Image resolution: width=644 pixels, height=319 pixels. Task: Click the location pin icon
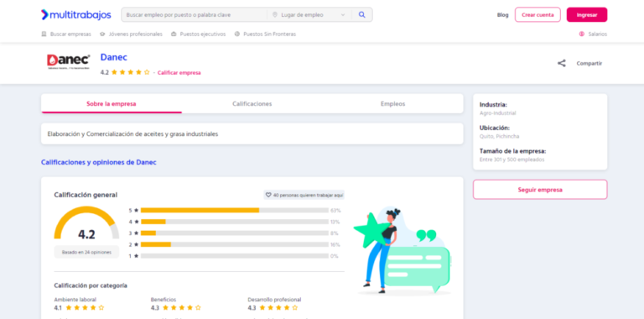click(x=275, y=15)
